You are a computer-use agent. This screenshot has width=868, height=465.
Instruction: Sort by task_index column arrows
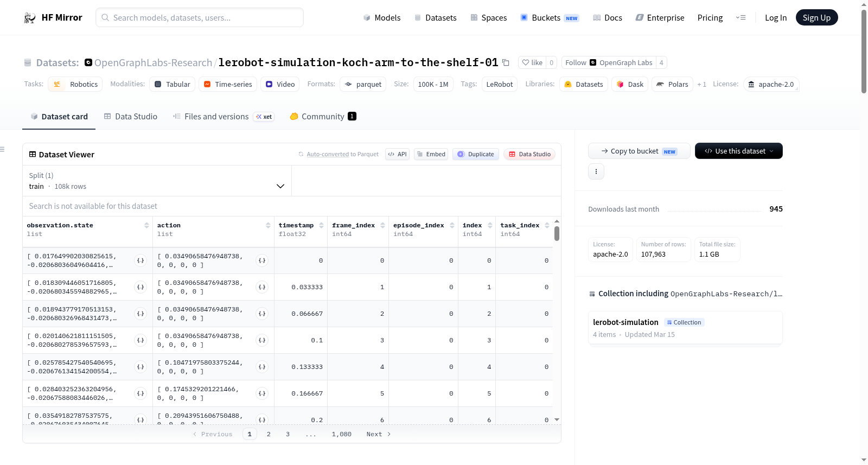pyautogui.click(x=547, y=225)
